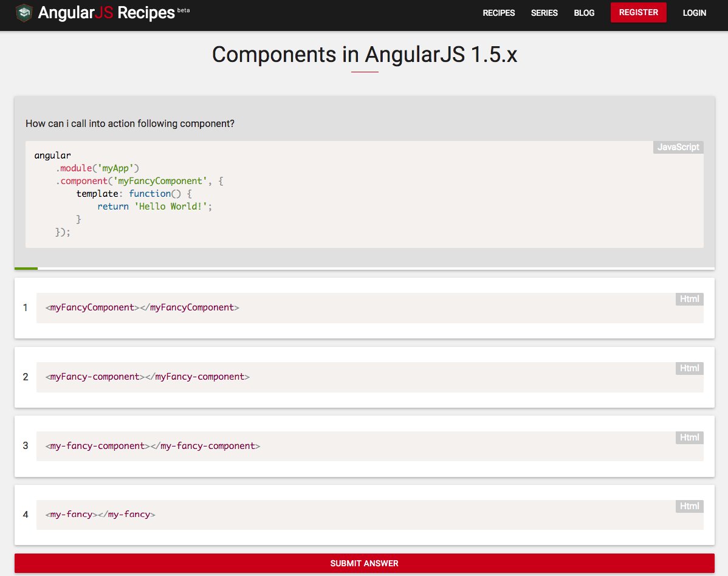This screenshot has height=576, width=728.
Task: Open the Blog menu item
Action: (584, 13)
